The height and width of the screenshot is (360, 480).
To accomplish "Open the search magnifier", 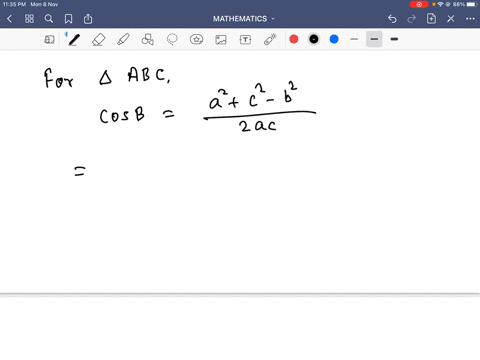I will pos(49,19).
